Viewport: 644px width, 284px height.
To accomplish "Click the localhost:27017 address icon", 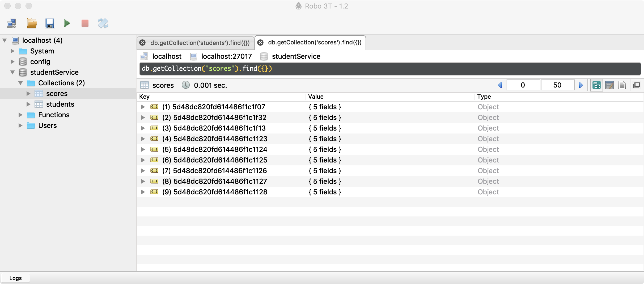I will [x=194, y=56].
